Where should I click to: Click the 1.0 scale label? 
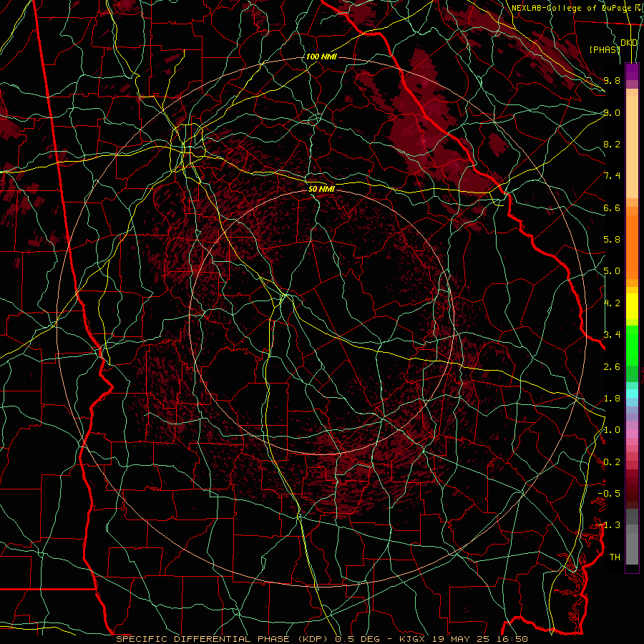[612, 430]
